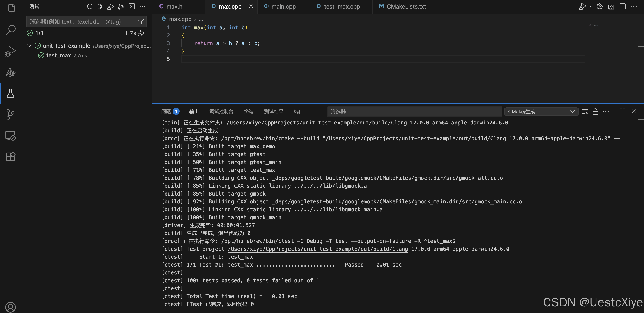The image size is (644, 313).
Task: Switch to the 测试结果 panel tab
Action: click(274, 112)
